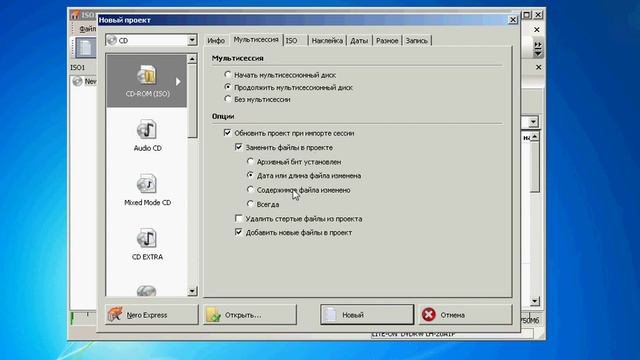Pick the CD EXTRA project icon
This screenshot has width=640, height=360.
pyautogui.click(x=147, y=238)
